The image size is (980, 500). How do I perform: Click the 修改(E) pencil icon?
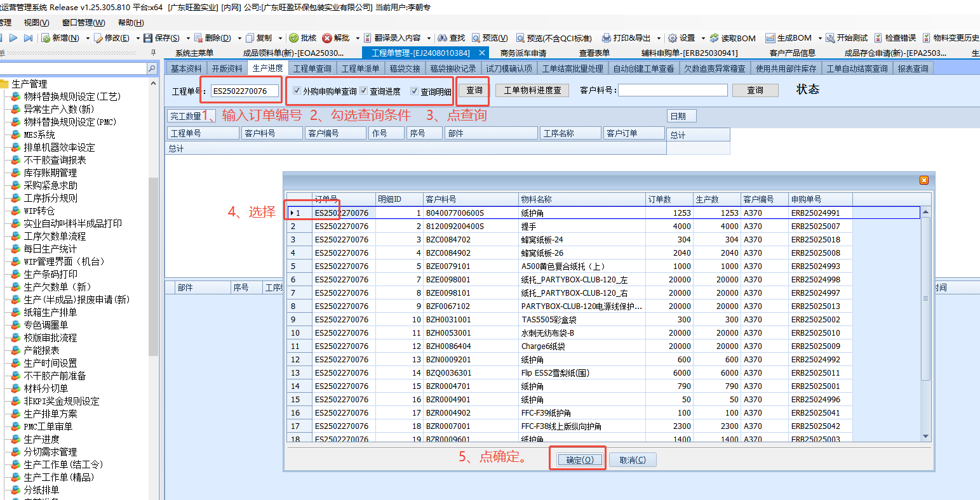point(98,38)
